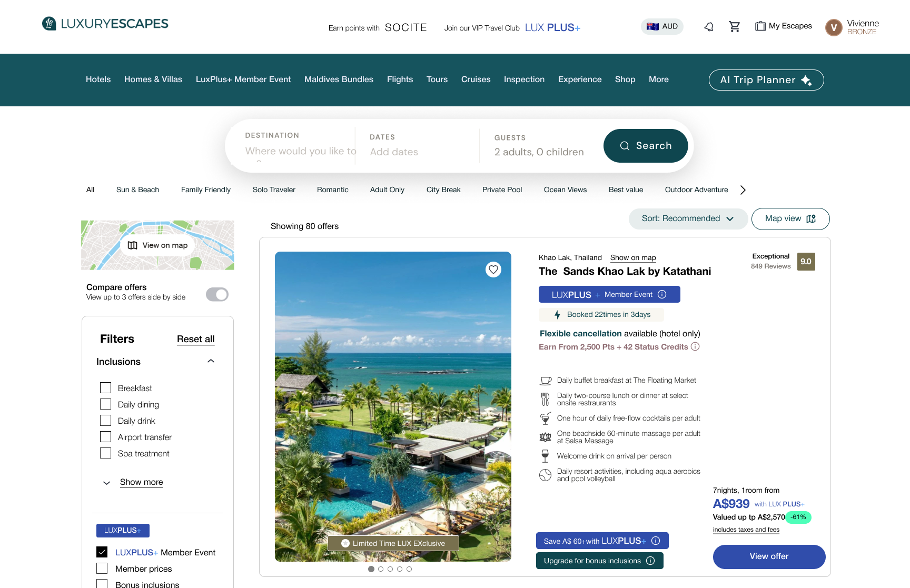The width and height of the screenshot is (910, 588).
Task: Click the lotus massage inclusion icon
Action: tap(545, 437)
